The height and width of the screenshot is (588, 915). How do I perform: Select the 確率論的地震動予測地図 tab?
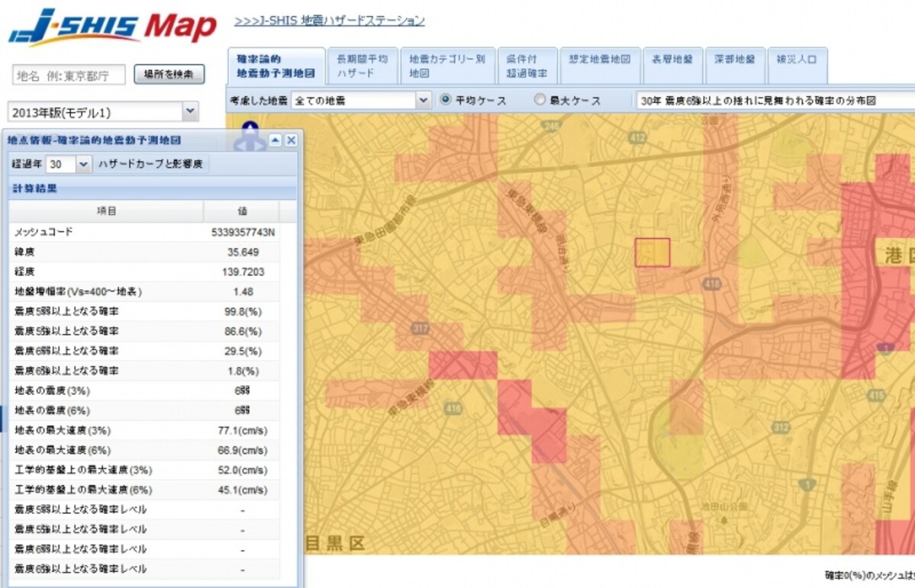tap(276, 66)
